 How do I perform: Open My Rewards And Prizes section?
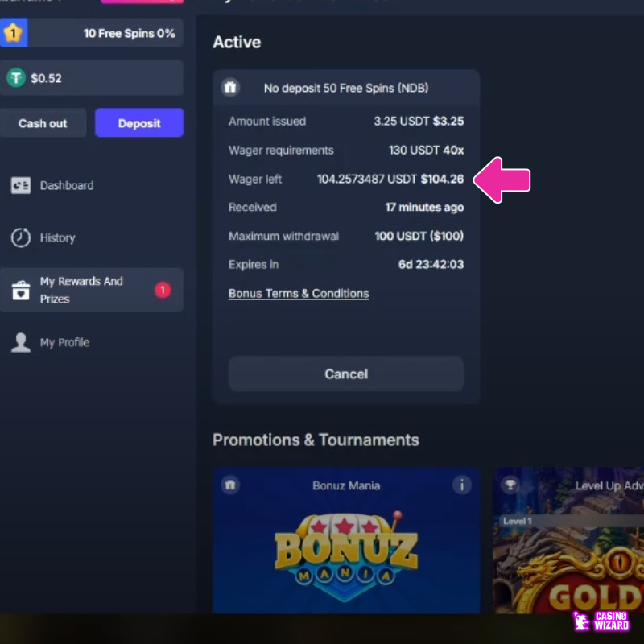(91, 290)
